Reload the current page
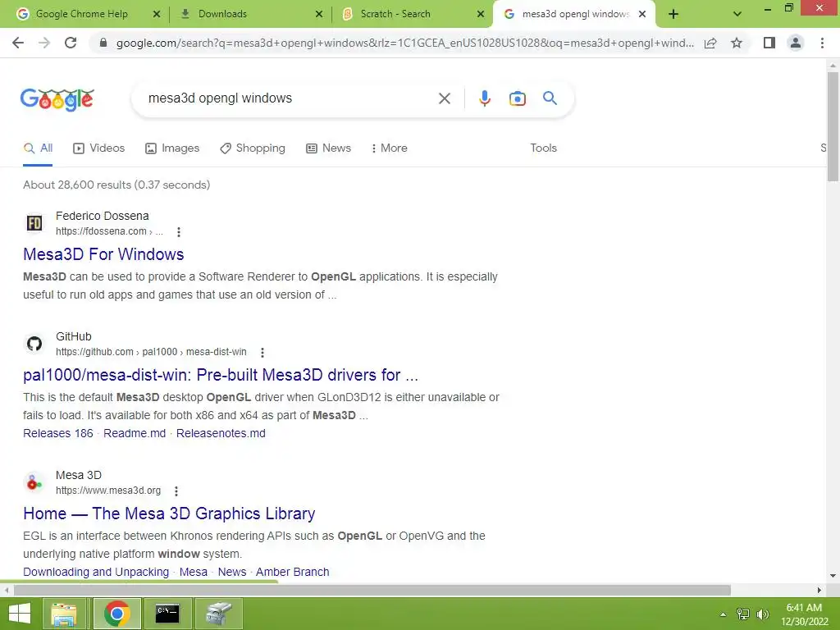 [x=71, y=43]
